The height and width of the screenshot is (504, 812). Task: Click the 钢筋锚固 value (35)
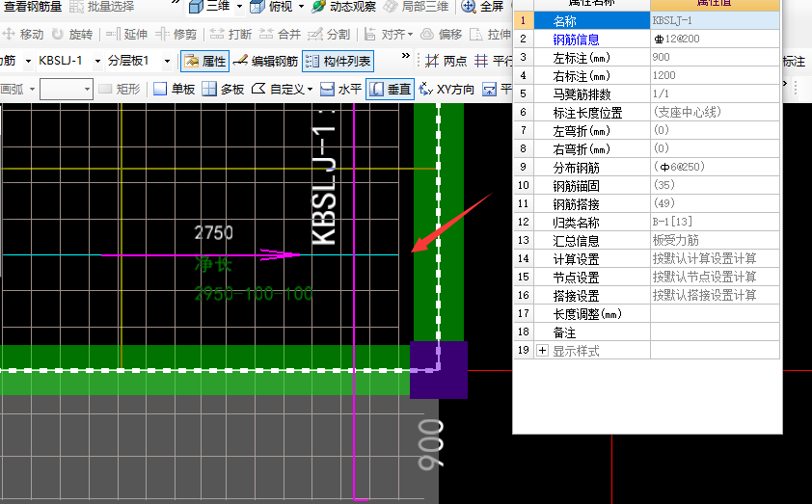(715, 185)
